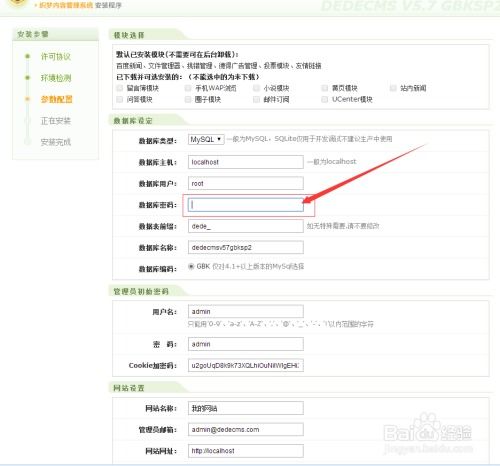The height and width of the screenshot is (466, 500).
Task: Check the 站内新闻 checkbox
Action: pyautogui.click(x=393, y=88)
